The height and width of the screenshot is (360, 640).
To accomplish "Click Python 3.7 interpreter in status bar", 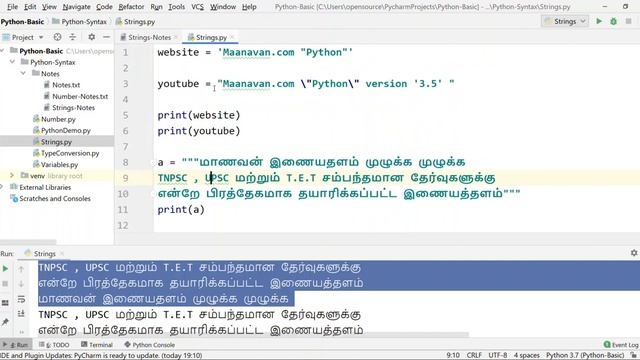I will point(585,355).
